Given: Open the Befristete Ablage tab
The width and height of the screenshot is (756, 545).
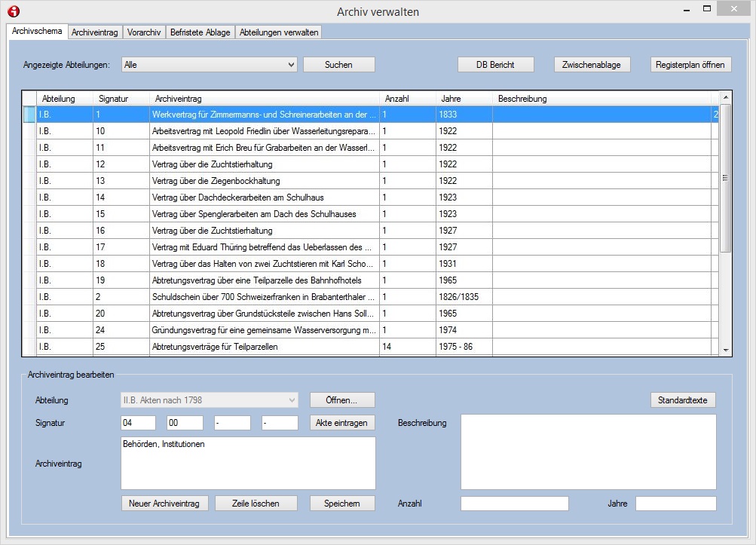Looking at the screenshot, I should [200, 32].
